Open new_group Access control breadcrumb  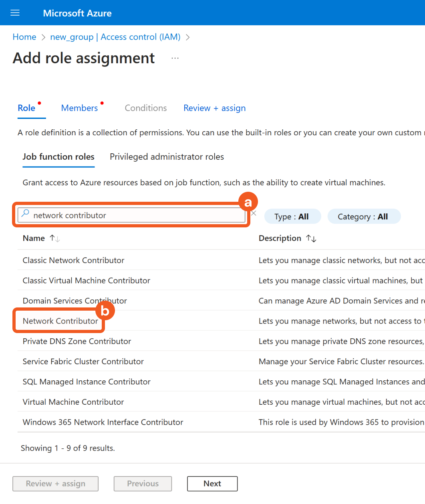coord(115,37)
